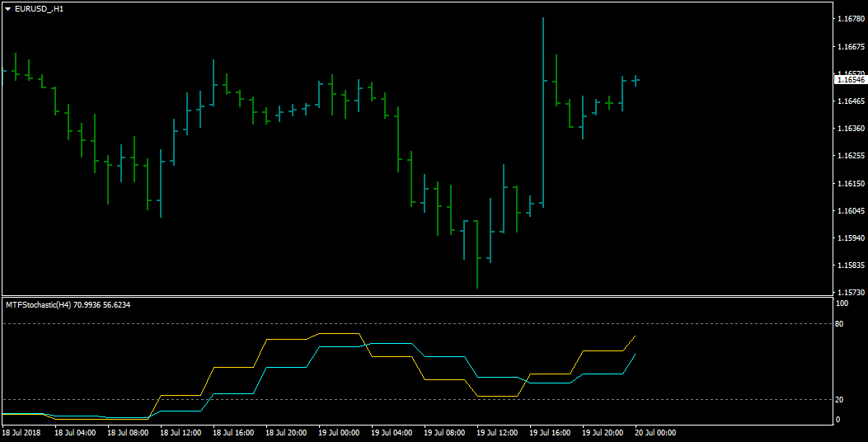Click time axis label 18 Jul 16:00

click(x=233, y=433)
